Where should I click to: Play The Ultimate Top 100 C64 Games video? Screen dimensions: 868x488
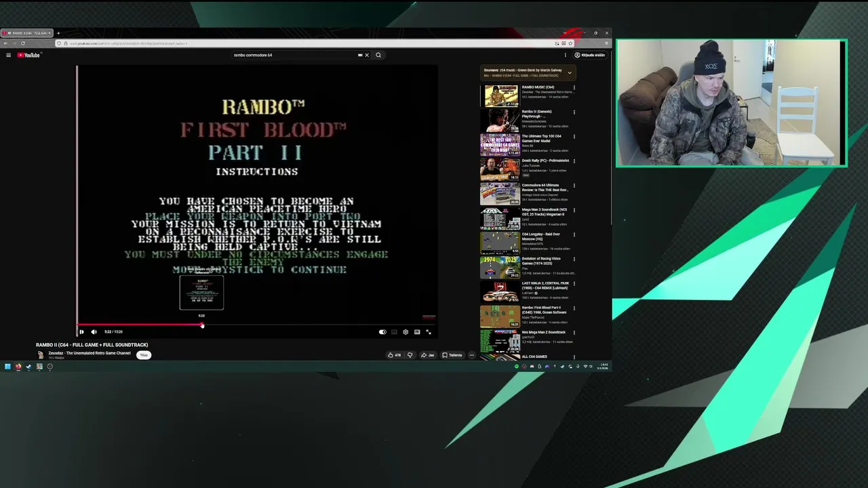[x=500, y=144]
